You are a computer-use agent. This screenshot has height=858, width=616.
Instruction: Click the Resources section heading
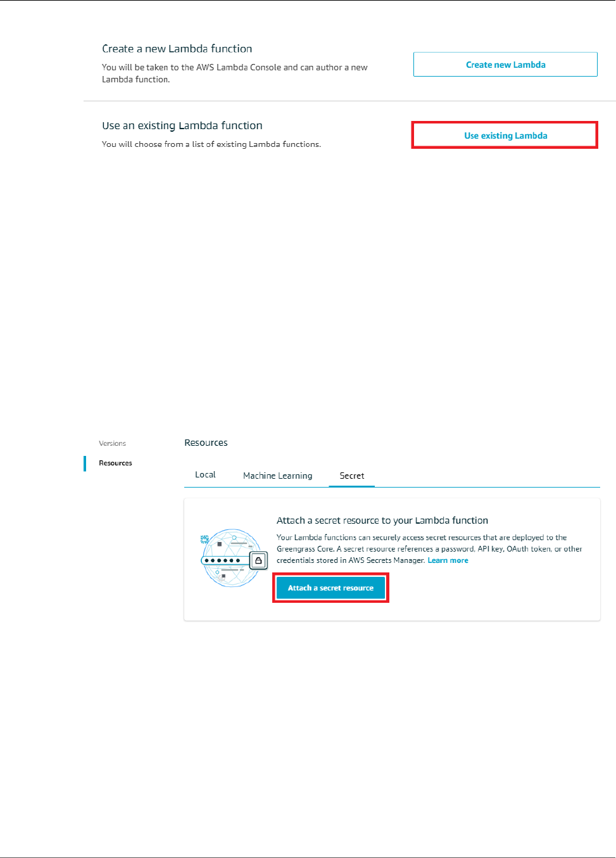point(206,443)
